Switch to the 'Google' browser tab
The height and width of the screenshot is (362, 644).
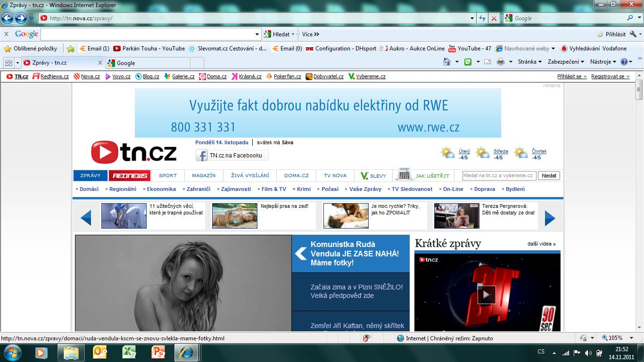[x=148, y=63]
